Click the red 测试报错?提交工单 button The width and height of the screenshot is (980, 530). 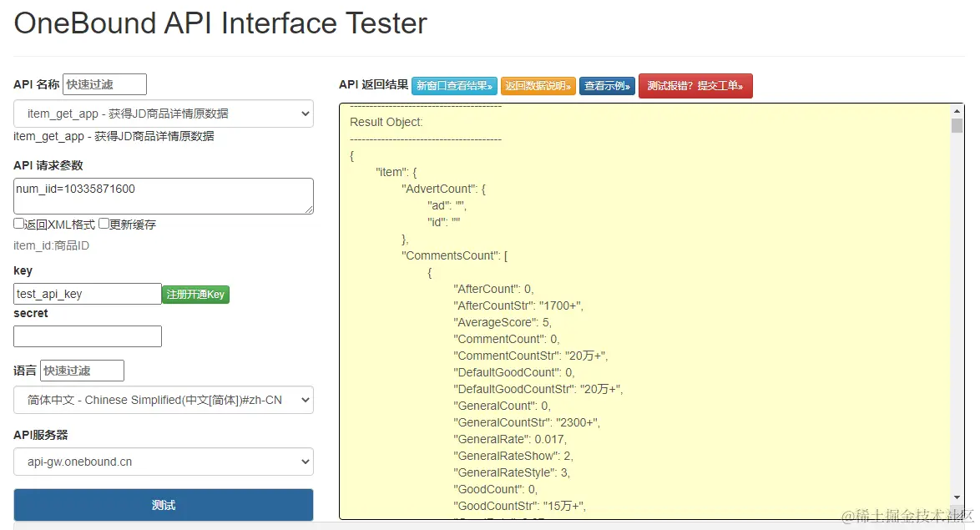pos(695,86)
